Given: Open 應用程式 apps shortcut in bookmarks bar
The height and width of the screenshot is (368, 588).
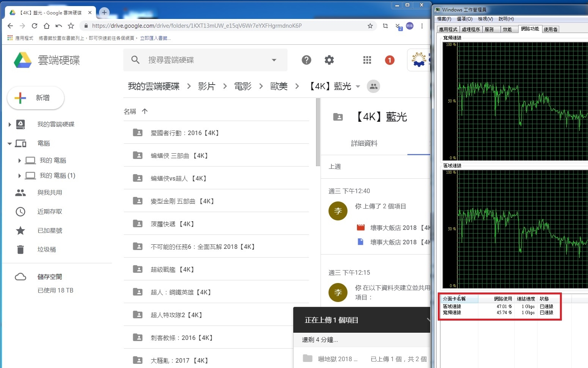Looking at the screenshot, I should click(20, 38).
